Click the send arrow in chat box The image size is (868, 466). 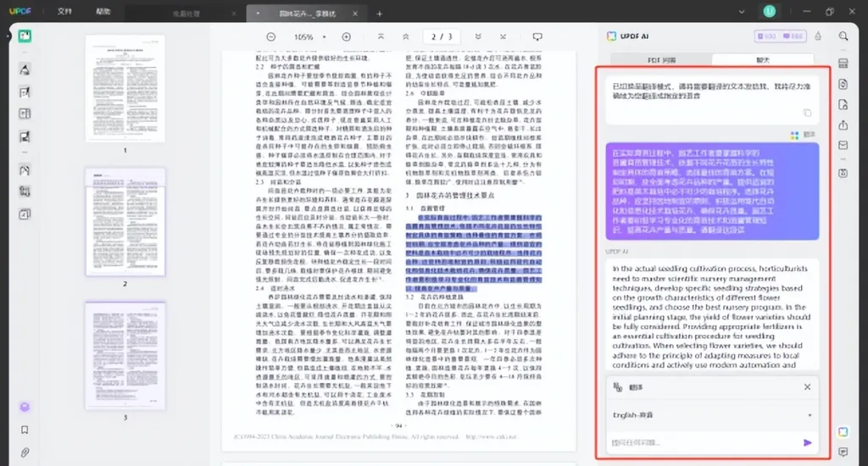[x=807, y=442]
